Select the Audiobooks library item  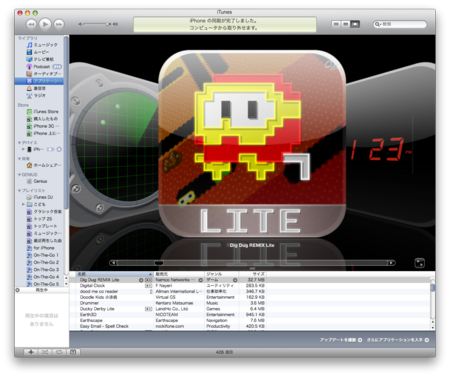pos(44,74)
